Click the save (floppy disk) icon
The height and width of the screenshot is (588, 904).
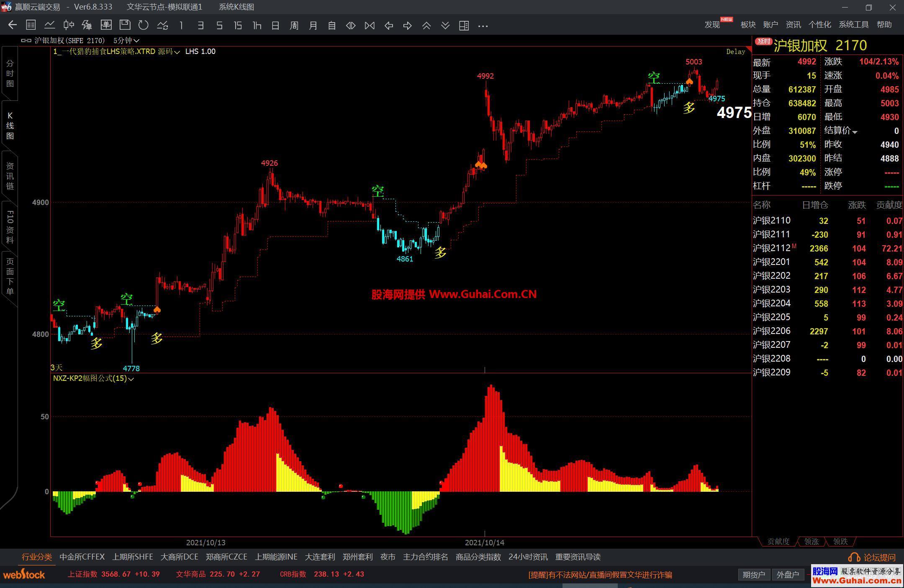(125, 25)
